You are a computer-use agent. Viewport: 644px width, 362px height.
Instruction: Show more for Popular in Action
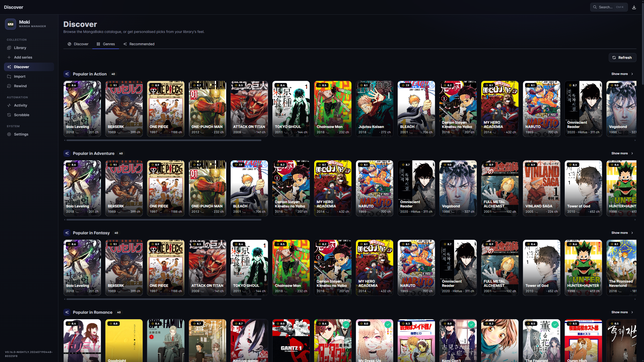click(x=622, y=74)
